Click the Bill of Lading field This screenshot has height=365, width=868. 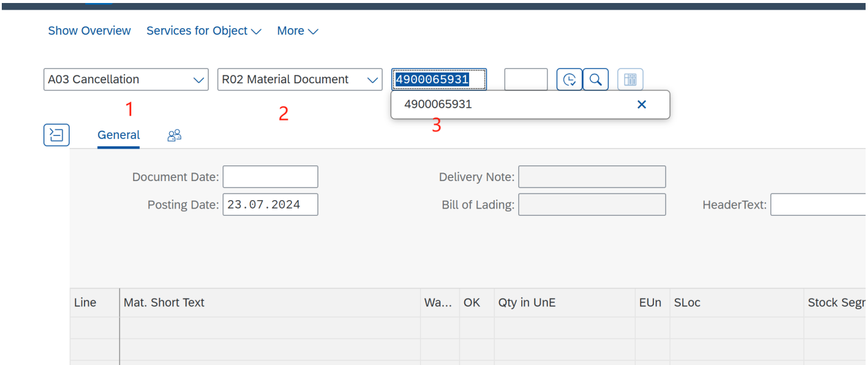click(x=591, y=205)
